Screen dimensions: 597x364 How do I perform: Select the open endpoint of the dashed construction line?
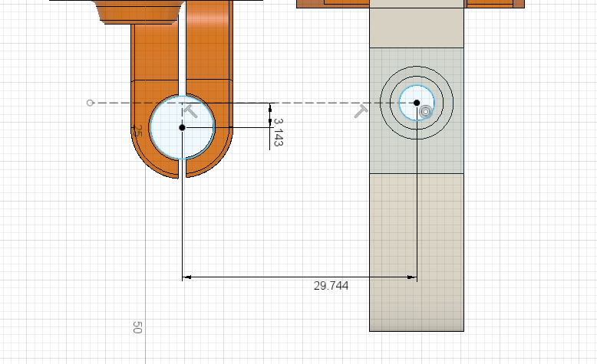click(x=90, y=103)
